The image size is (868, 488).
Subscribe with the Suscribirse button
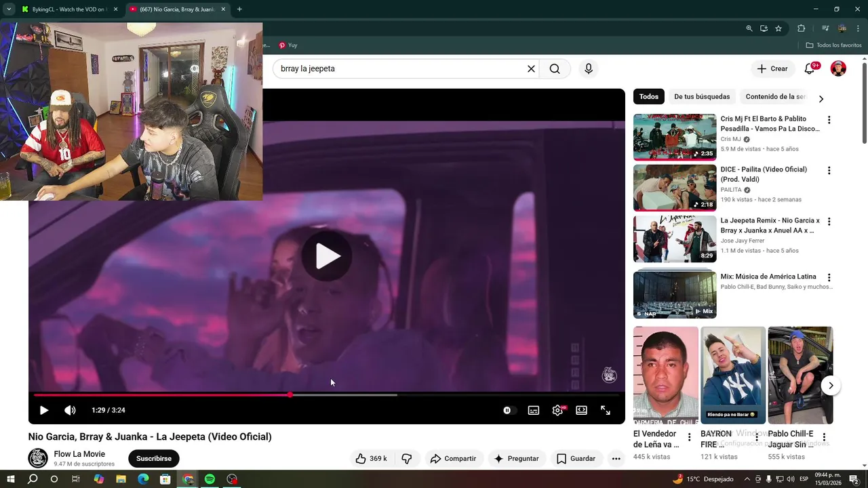154,458
